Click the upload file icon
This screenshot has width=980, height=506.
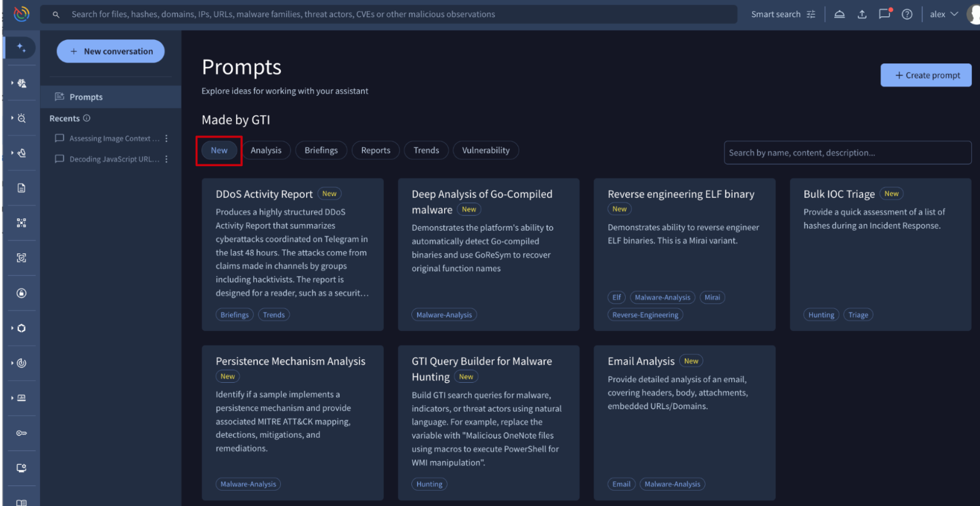pyautogui.click(x=862, y=14)
